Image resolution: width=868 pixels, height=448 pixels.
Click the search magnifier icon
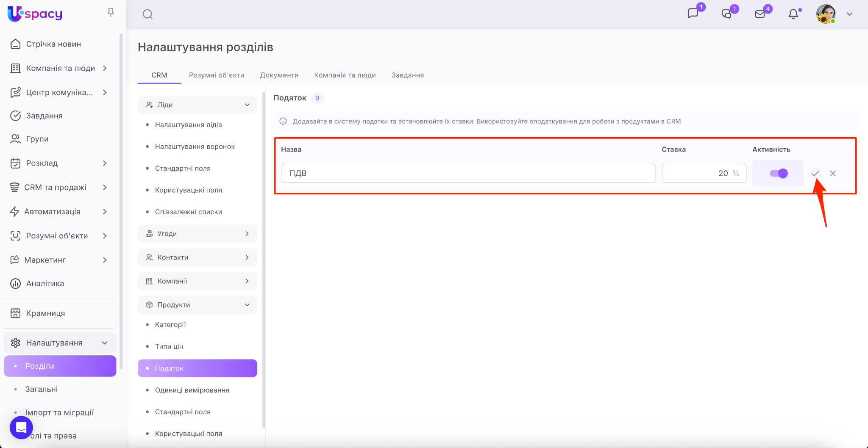[147, 14]
